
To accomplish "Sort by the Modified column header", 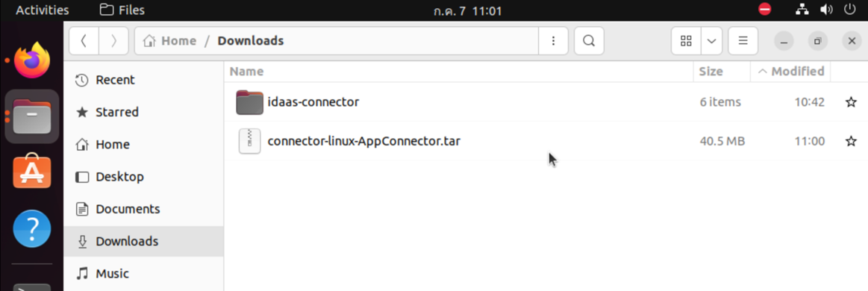I will pos(790,72).
